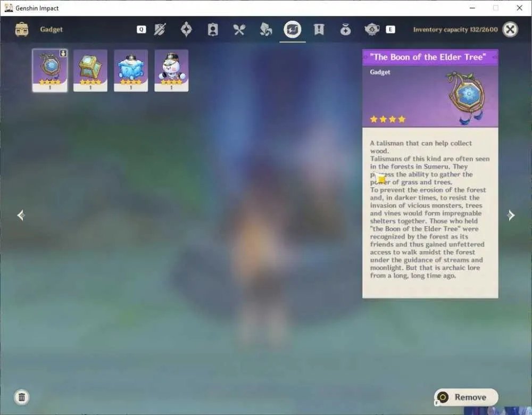Viewport: 532px width, 415px height.
Task: Select the Food tab with fork and spoon
Action: point(239,29)
